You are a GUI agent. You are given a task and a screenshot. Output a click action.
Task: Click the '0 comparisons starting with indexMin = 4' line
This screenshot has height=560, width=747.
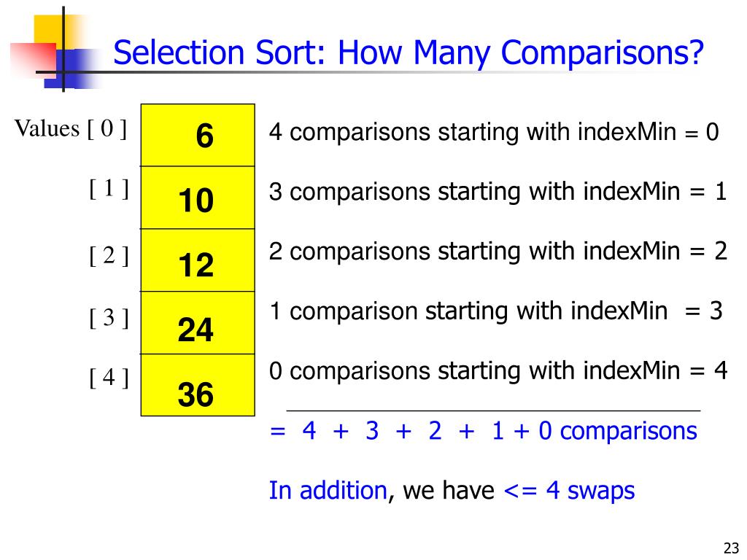[x=498, y=371]
